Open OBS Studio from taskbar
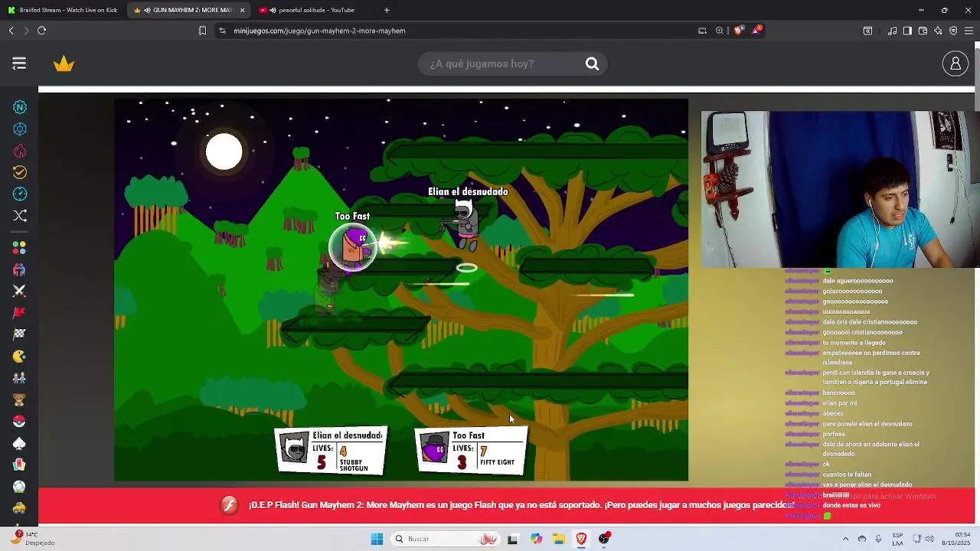The image size is (980, 551). 604,539
